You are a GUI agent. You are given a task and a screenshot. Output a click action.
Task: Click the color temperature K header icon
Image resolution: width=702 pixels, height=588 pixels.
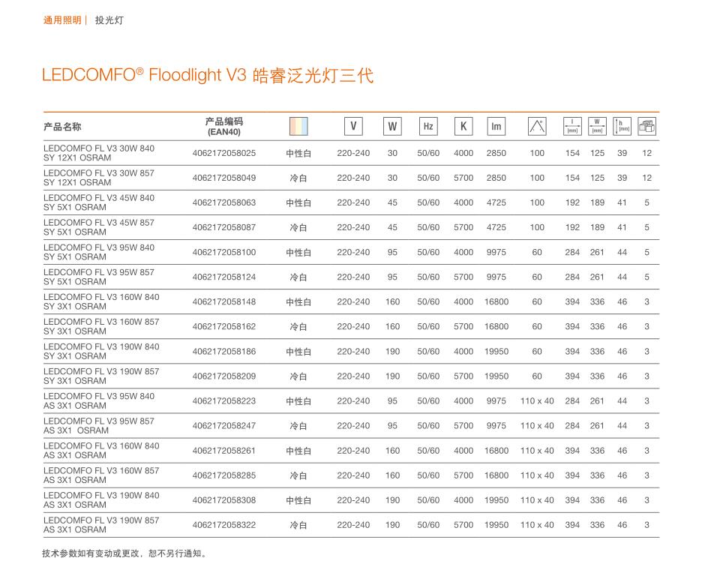[x=463, y=127]
